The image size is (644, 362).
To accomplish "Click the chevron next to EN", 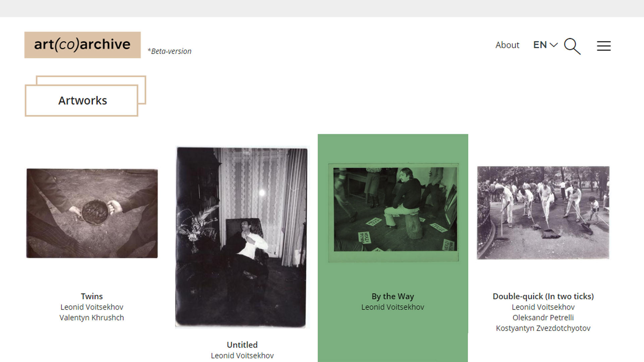I will (x=554, y=45).
